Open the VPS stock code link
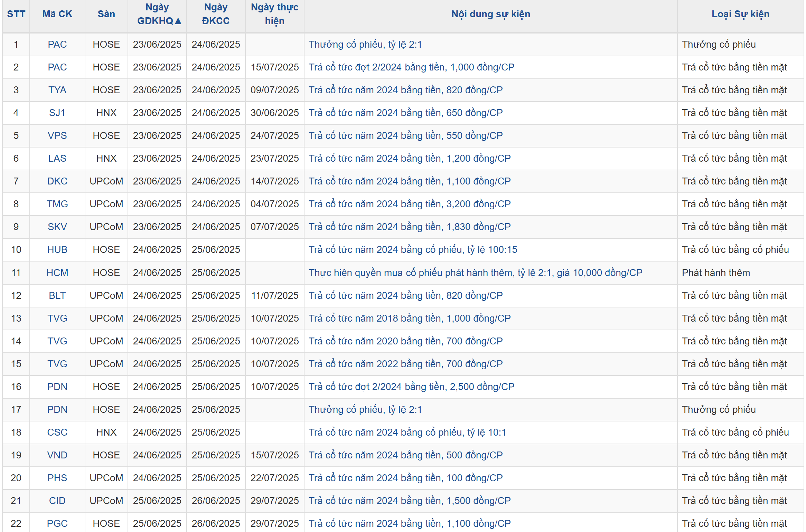Image resolution: width=806 pixels, height=532 pixels. coord(57,136)
